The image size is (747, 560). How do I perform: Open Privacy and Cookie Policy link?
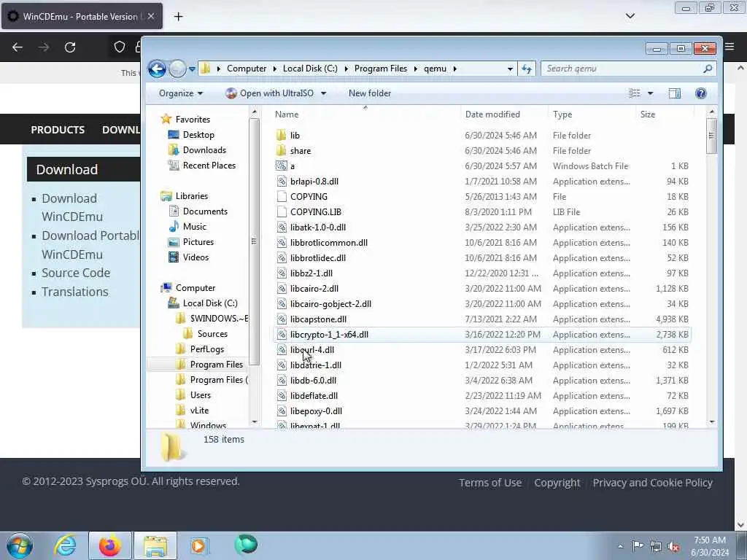[x=653, y=483]
